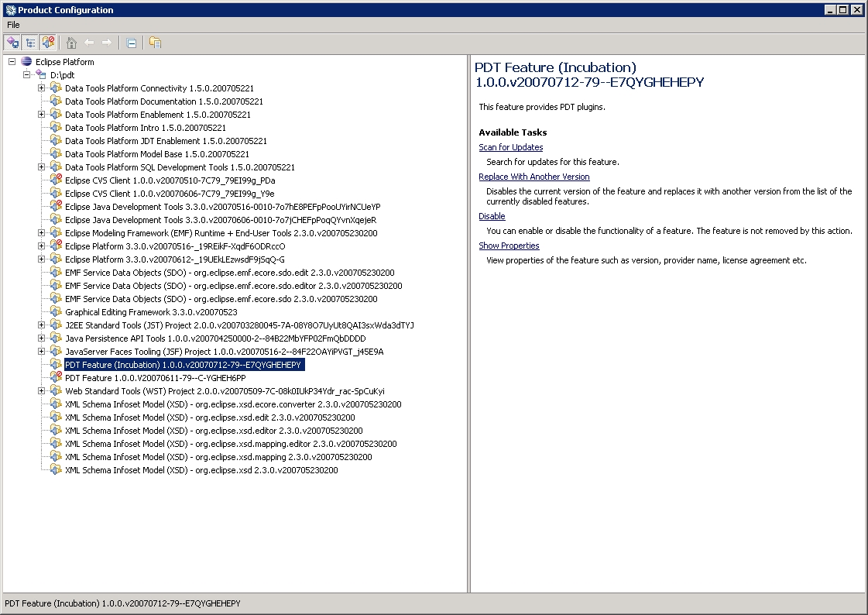
Task: Select XSD org.eclipse.xsd.mapping 2.3.0 row
Action: pos(218,457)
